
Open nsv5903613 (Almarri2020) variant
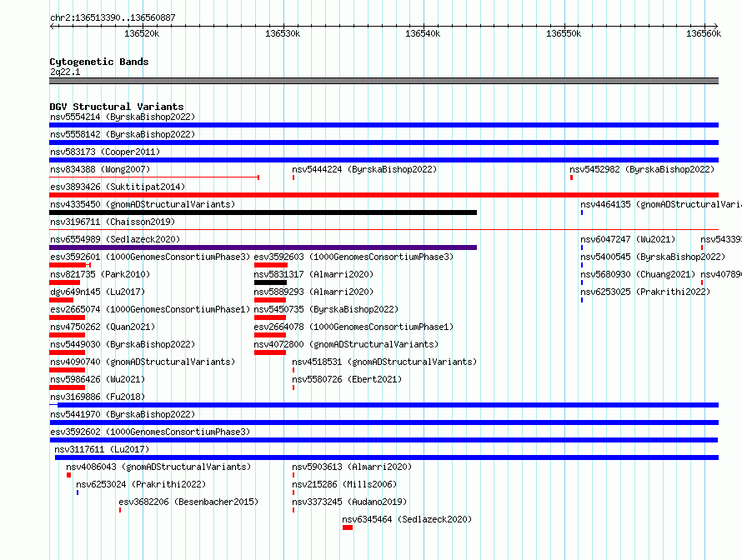352,467
